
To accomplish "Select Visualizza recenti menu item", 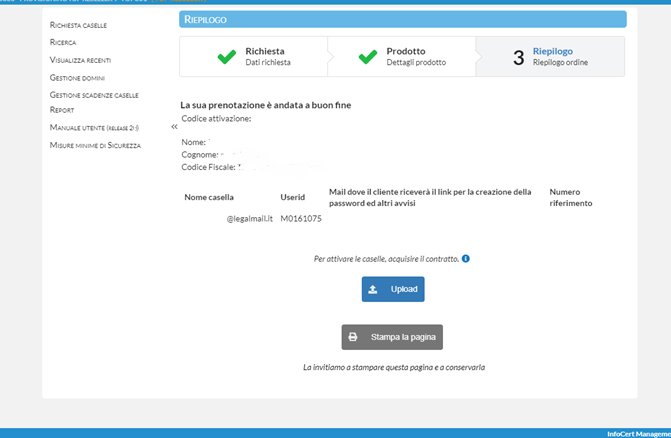I will (80, 60).
